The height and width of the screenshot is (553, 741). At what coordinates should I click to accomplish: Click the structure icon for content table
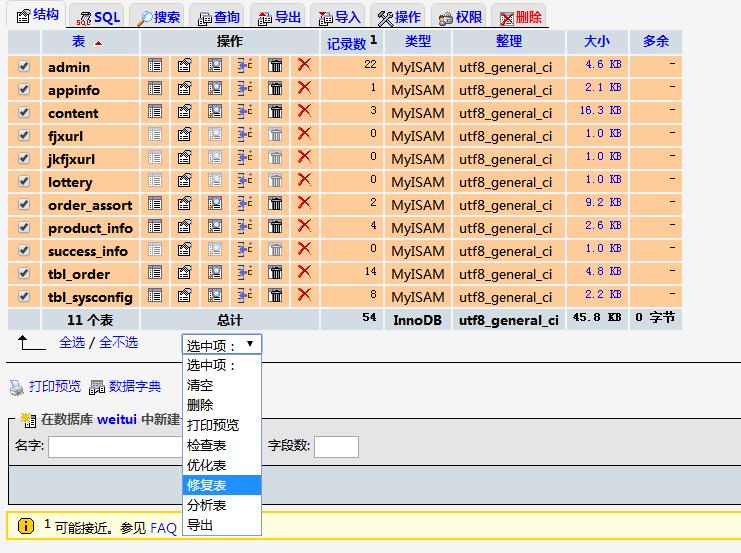[185, 111]
